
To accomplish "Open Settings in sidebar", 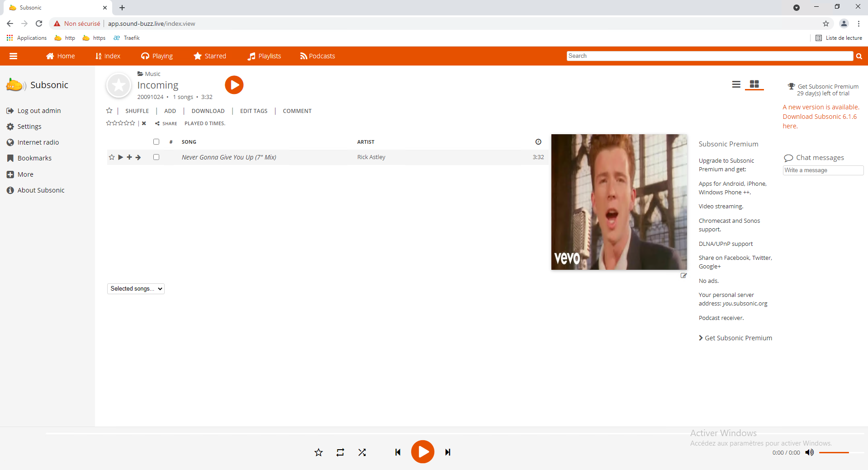I will point(24,127).
